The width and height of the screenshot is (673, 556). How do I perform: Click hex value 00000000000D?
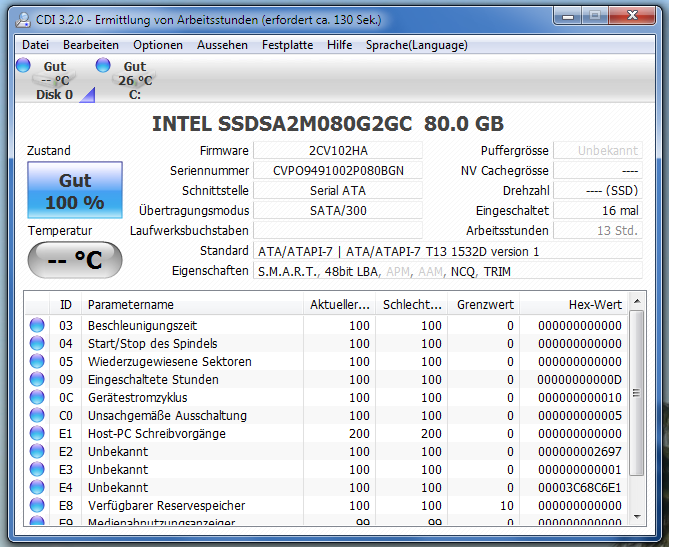click(x=579, y=380)
